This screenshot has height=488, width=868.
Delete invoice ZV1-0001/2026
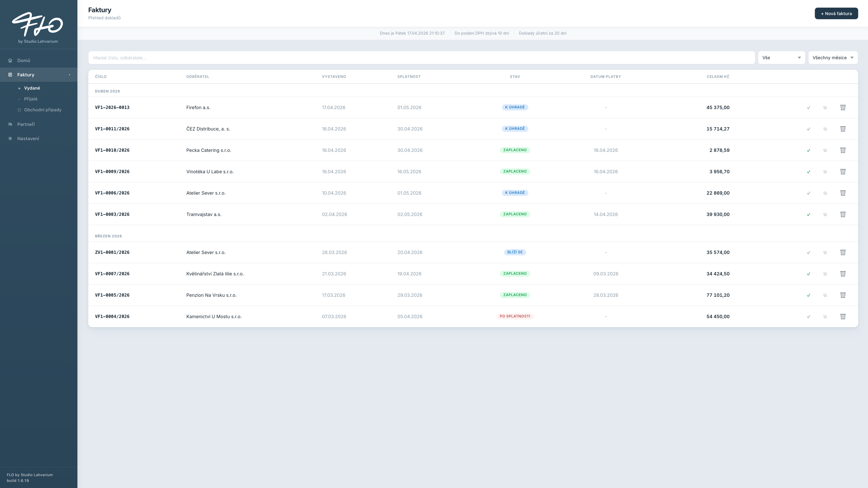pos(843,253)
